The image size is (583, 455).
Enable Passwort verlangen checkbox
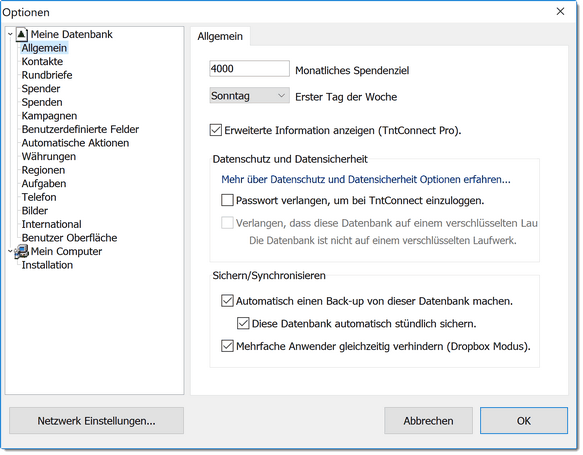click(x=227, y=200)
